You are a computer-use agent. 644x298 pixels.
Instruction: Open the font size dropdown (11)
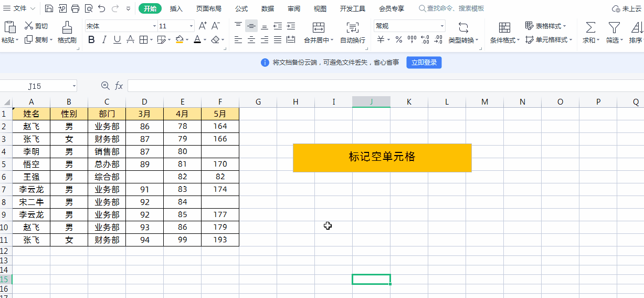[191, 26]
